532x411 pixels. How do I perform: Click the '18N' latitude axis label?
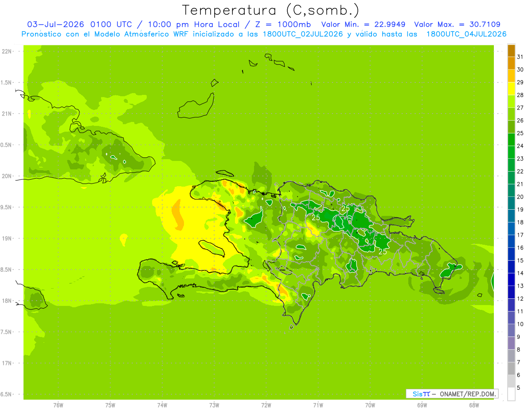point(7,301)
